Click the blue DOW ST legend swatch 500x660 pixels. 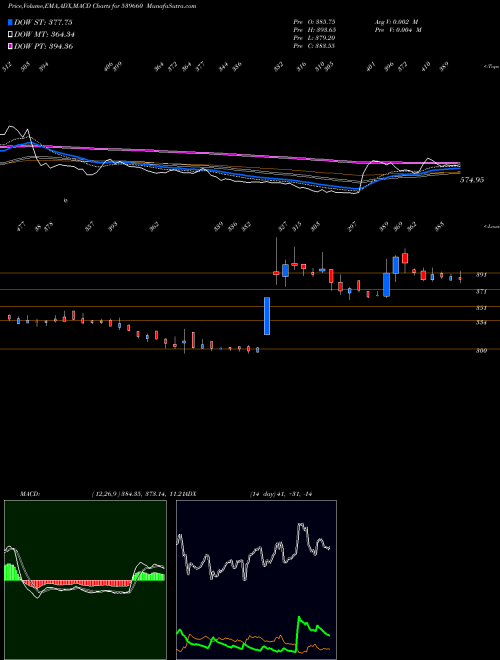pyautogui.click(x=10, y=22)
